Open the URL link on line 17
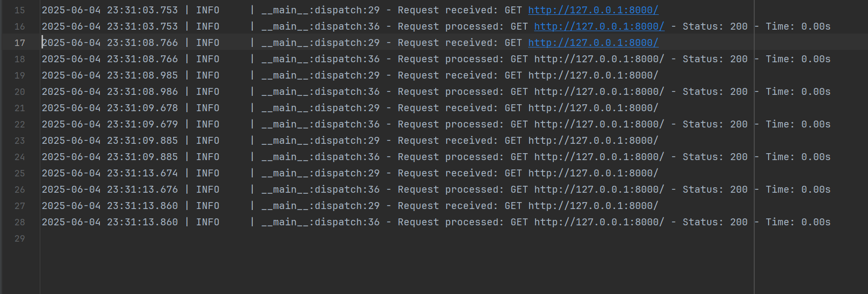Screen dimensions: 868x294 (x=593, y=43)
